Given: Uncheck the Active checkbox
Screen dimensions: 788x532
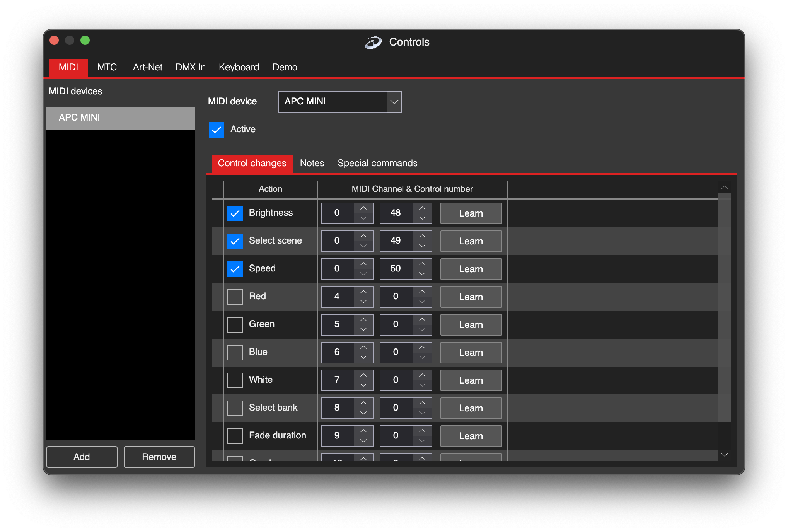Looking at the screenshot, I should coord(217,130).
